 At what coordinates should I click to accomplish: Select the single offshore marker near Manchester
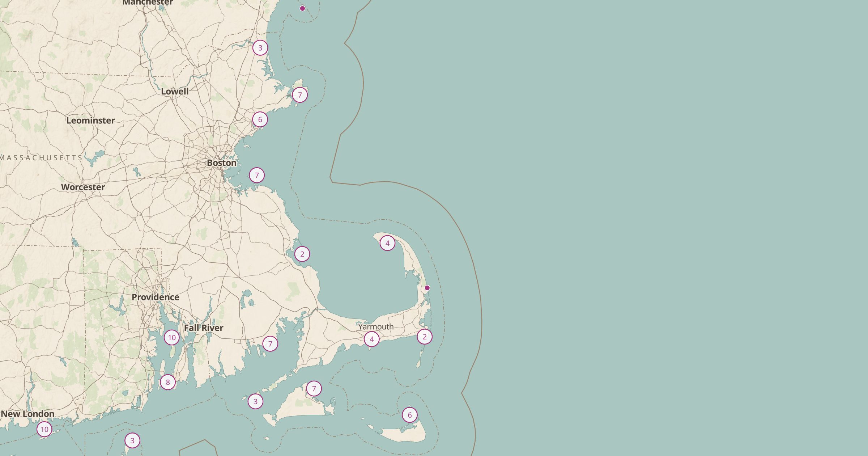point(302,8)
